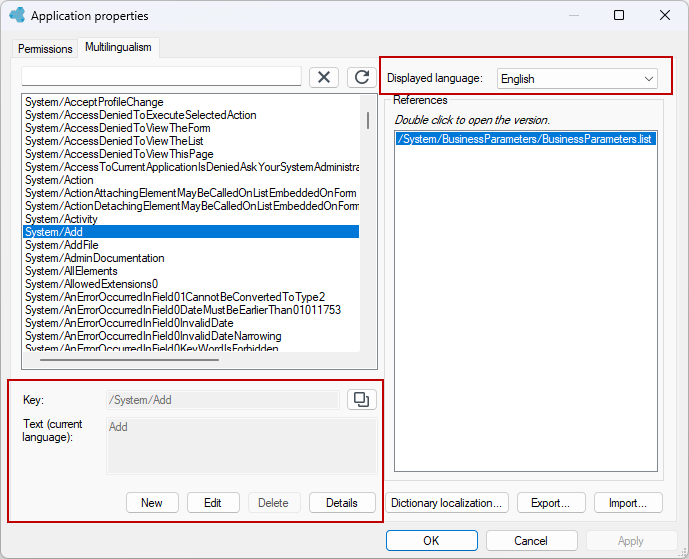Viewport: 689px width, 559px height.
Task: Click the Edit button
Action: (x=213, y=503)
